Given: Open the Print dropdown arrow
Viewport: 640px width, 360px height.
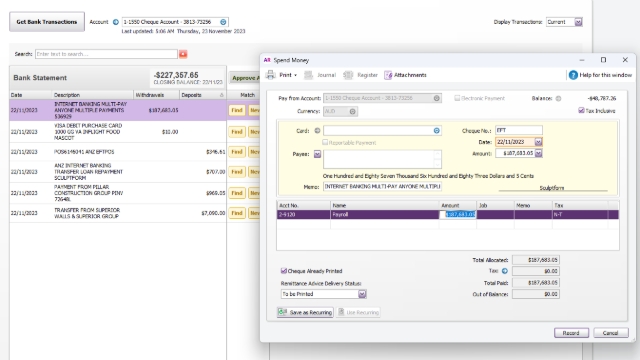Looking at the screenshot, I should (296, 75).
